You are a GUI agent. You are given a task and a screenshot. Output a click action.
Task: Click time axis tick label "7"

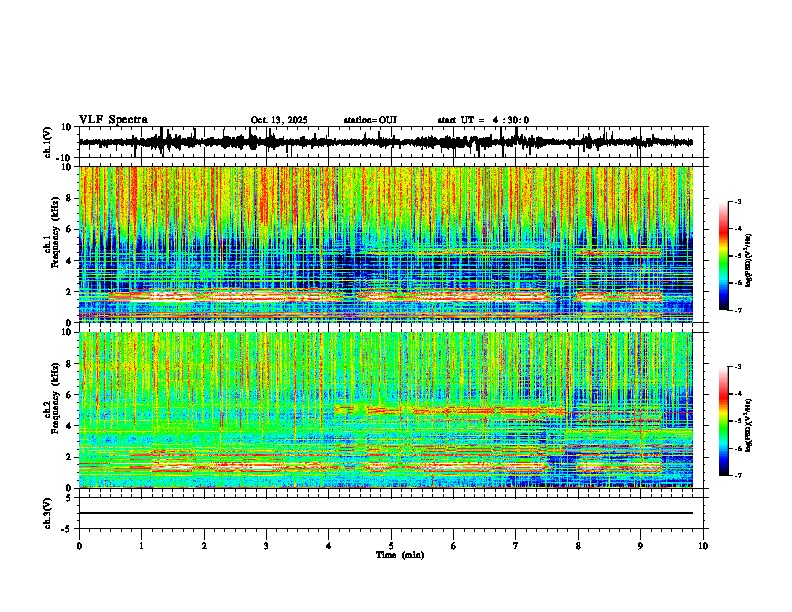tap(516, 546)
